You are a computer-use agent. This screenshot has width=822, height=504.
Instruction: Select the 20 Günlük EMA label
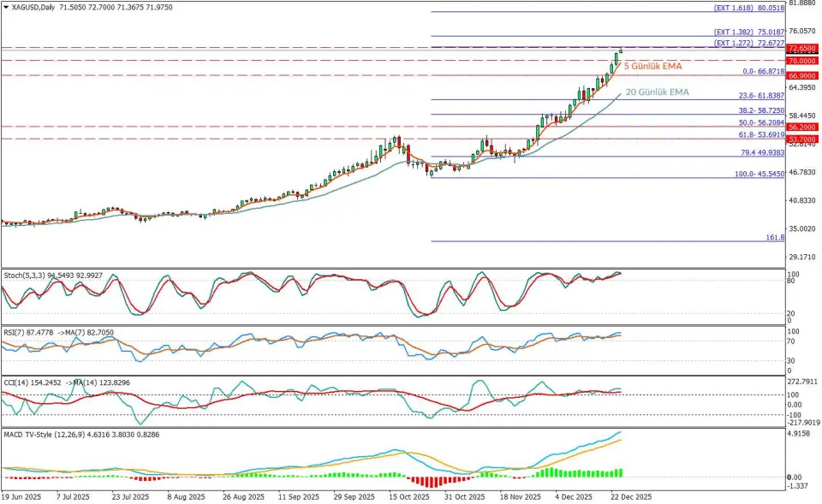(659, 92)
